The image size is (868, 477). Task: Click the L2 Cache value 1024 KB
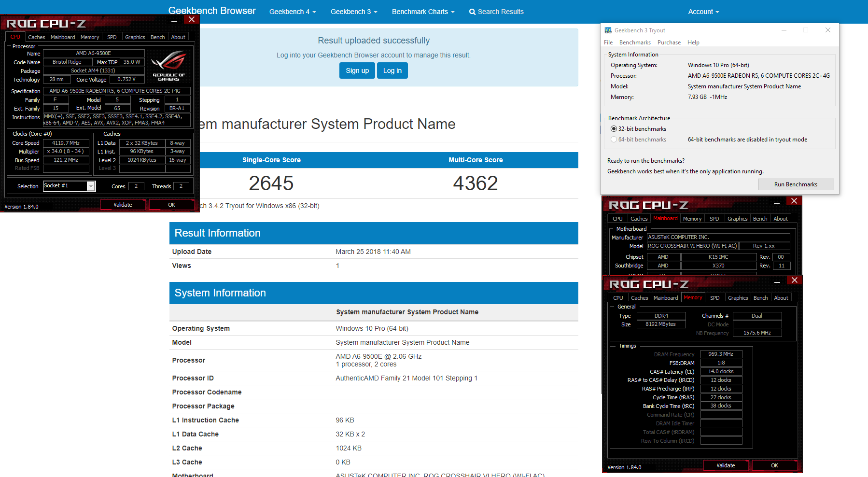click(349, 448)
